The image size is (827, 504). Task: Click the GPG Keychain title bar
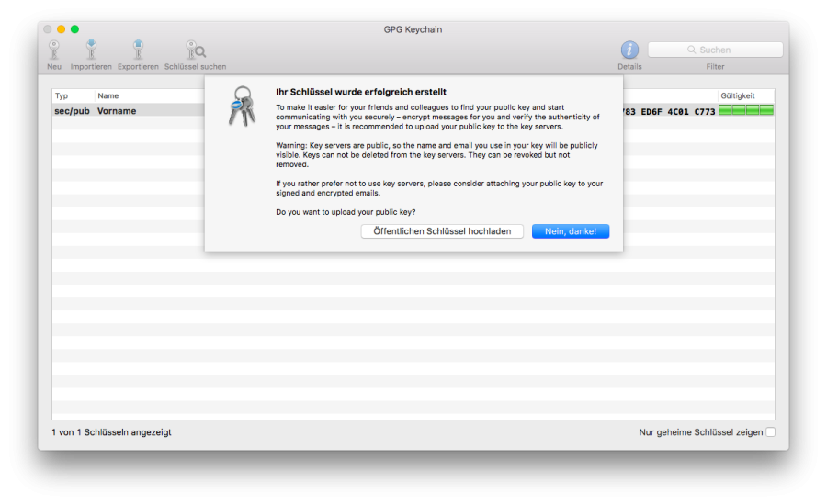click(413, 29)
